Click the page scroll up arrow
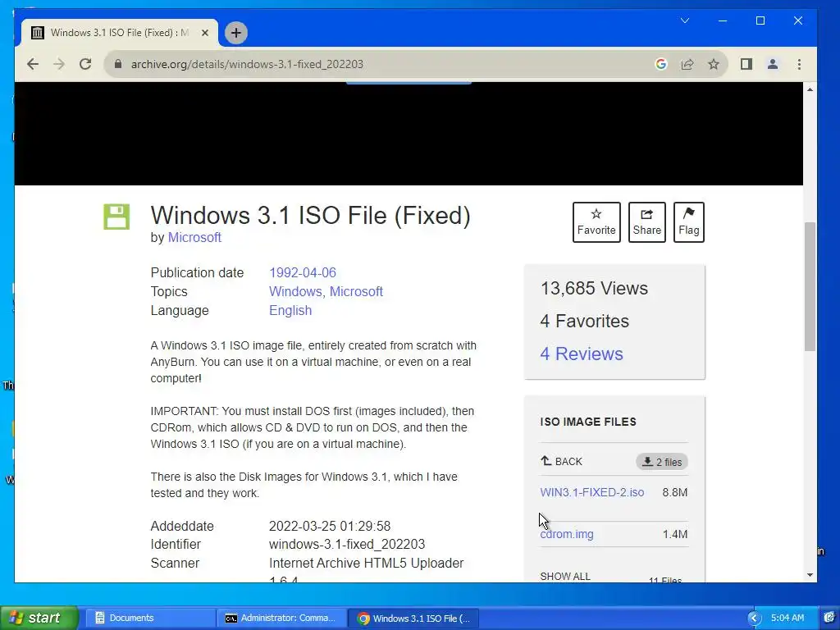 coord(810,89)
